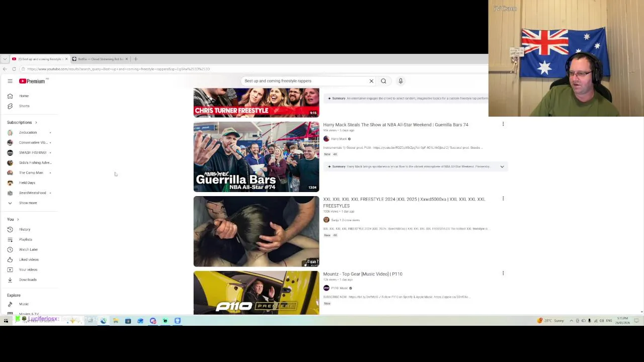Open the YouTube hamburger guide menu
Viewport: 644px width, 362px height.
pyautogui.click(x=10, y=81)
